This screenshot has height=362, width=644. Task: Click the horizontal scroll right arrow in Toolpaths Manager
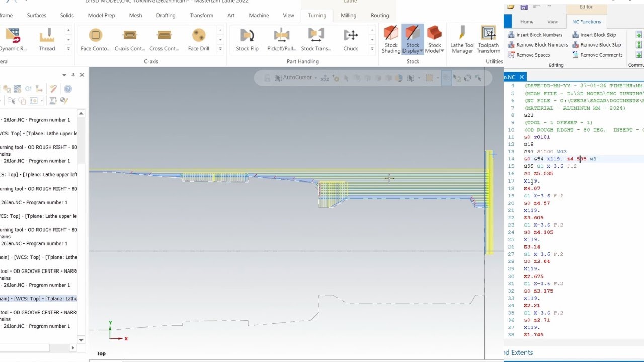(73, 348)
